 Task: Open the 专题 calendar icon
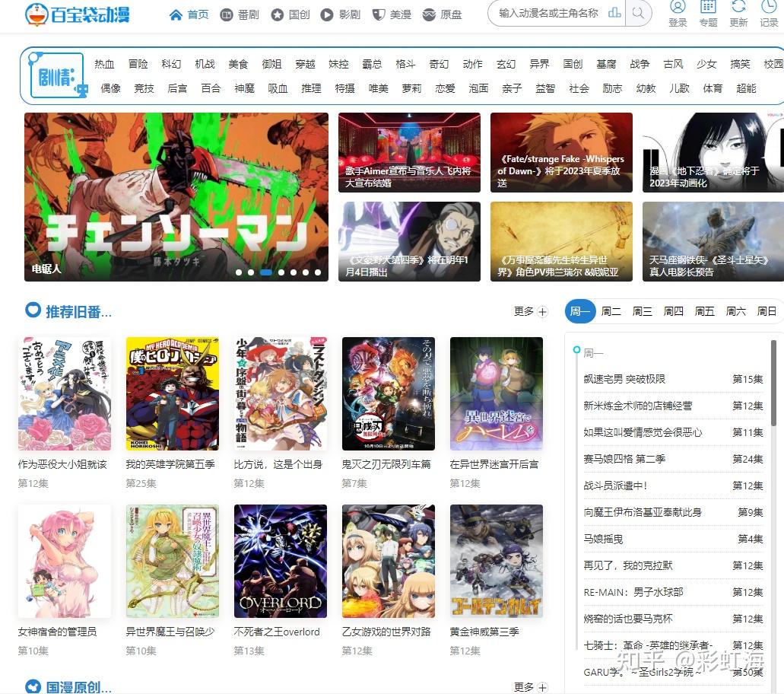[708, 7]
